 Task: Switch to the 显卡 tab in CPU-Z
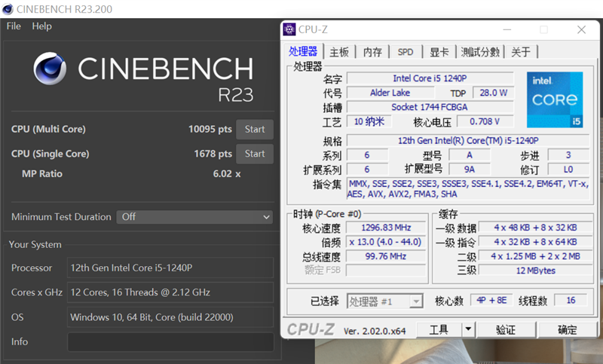[439, 52]
